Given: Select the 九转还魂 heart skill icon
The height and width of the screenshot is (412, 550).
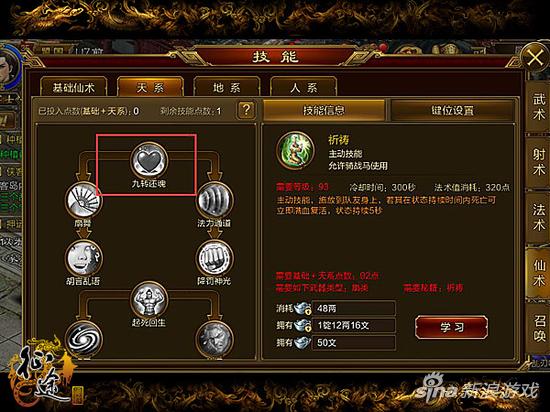Looking at the screenshot, I should tap(149, 161).
